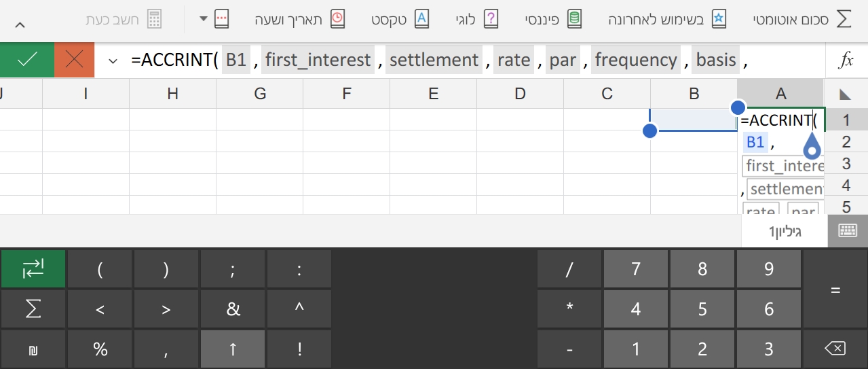Cancel formula entry with the red X
The height and width of the screenshot is (369, 868).
pyautogui.click(x=74, y=60)
